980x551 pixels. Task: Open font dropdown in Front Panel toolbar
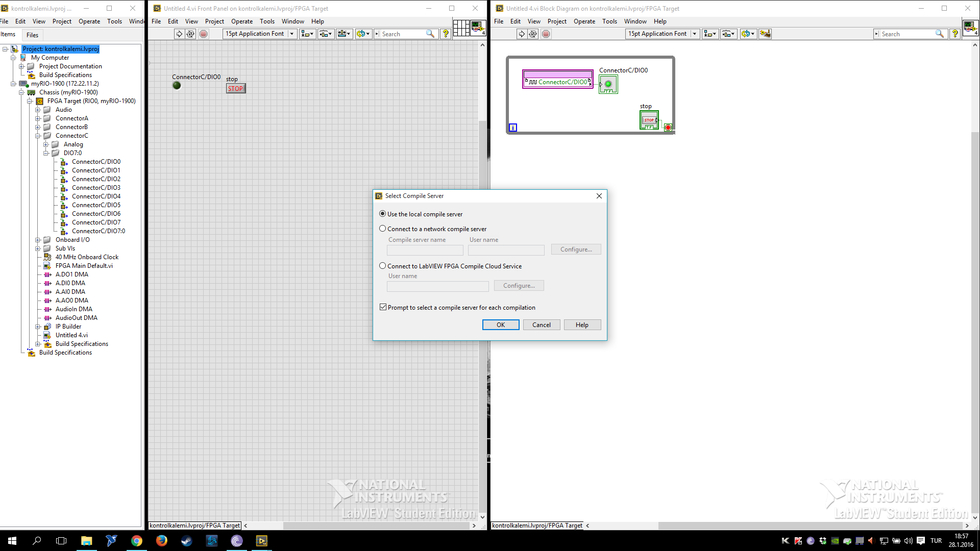[x=260, y=34]
